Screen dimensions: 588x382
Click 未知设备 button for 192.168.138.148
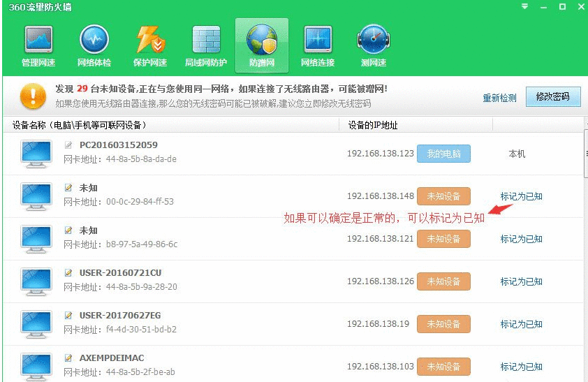pos(443,196)
